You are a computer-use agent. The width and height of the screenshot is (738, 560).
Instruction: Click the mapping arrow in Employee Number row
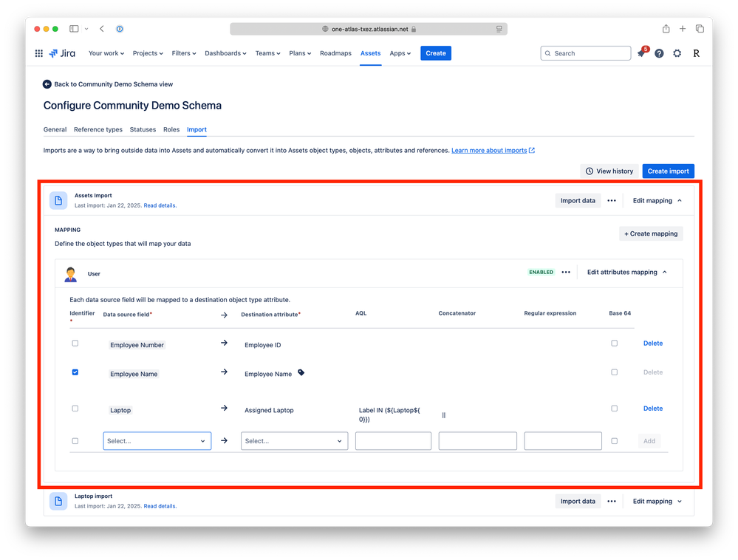coord(224,343)
